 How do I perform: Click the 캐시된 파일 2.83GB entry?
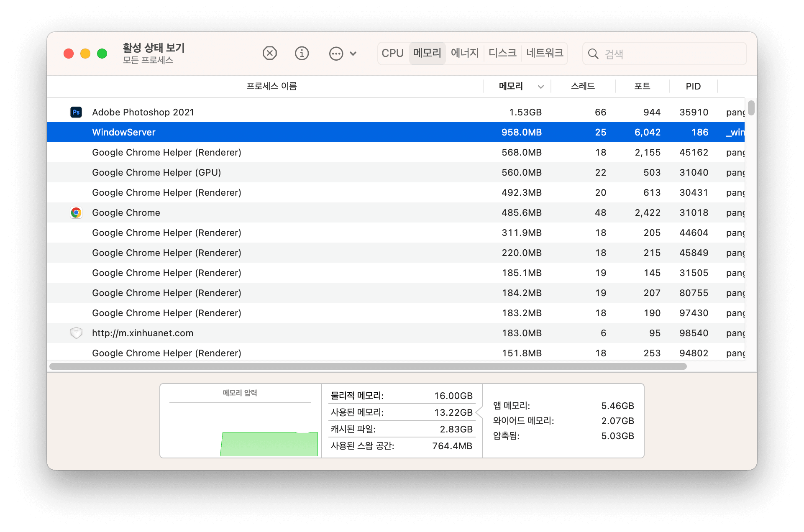pos(402,429)
